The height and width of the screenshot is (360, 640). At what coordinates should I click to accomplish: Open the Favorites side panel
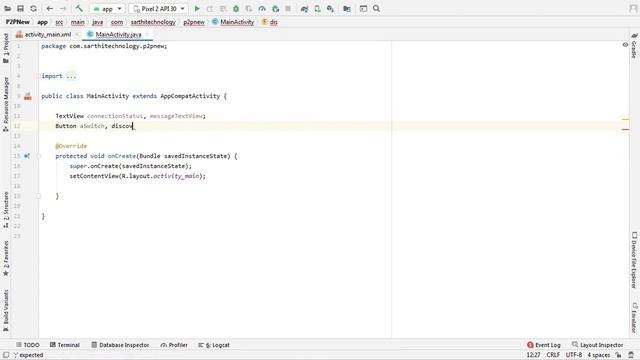click(x=6, y=258)
